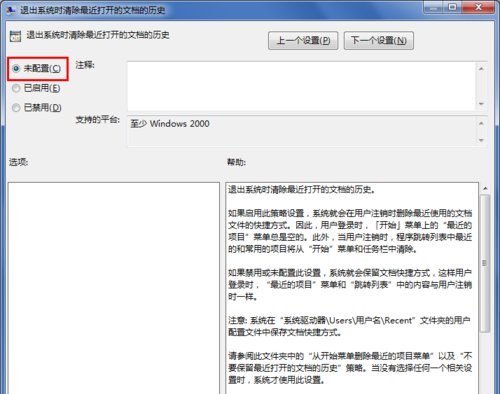Click the 支持的平台: label

point(97,119)
